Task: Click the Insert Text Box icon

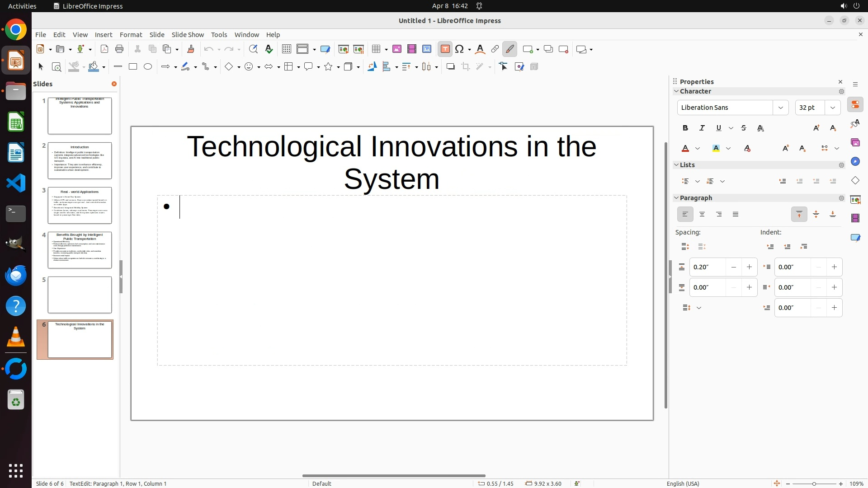Action: click(x=445, y=49)
